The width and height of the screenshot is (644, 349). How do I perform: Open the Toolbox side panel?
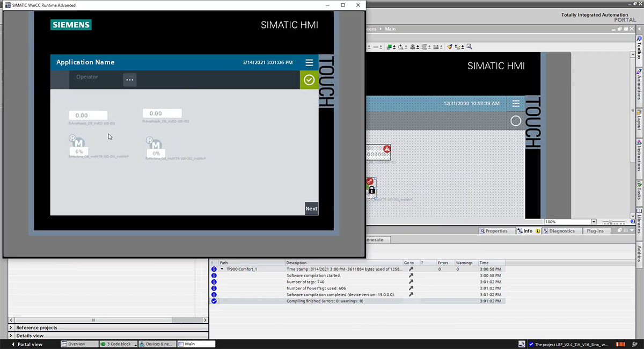[639, 47]
